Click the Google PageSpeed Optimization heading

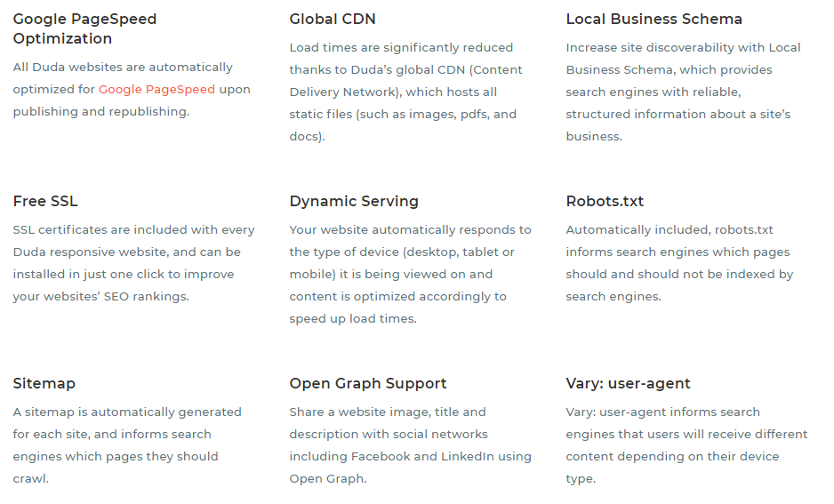click(x=85, y=28)
